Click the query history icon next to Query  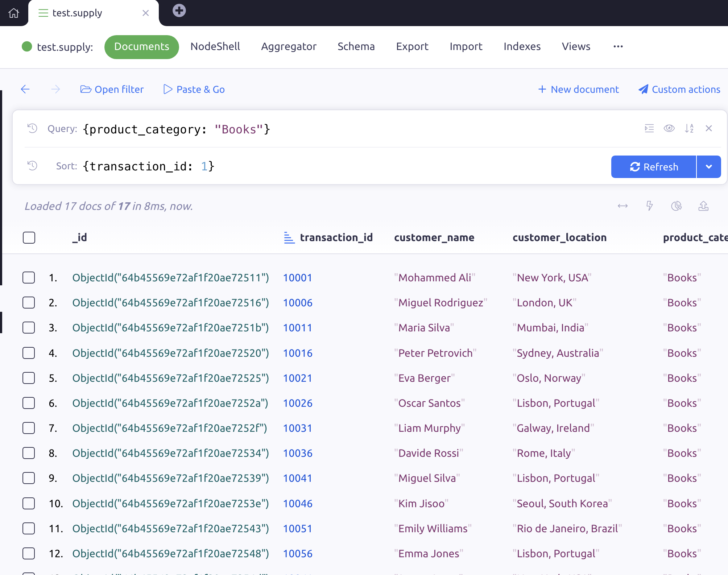(33, 129)
